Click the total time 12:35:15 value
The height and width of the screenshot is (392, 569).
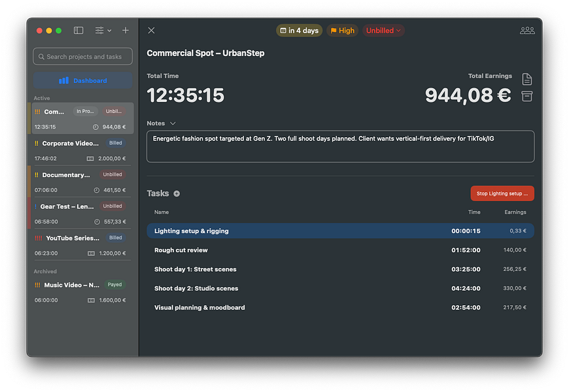tap(186, 95)
